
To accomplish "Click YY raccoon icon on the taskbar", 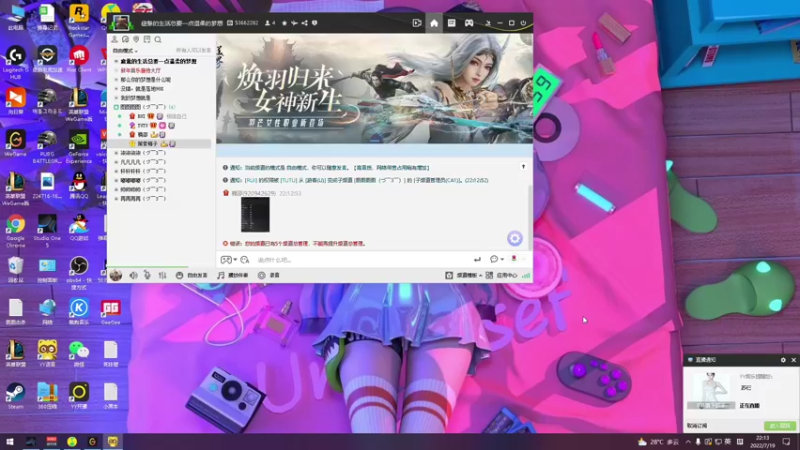I will click(112, 442).
